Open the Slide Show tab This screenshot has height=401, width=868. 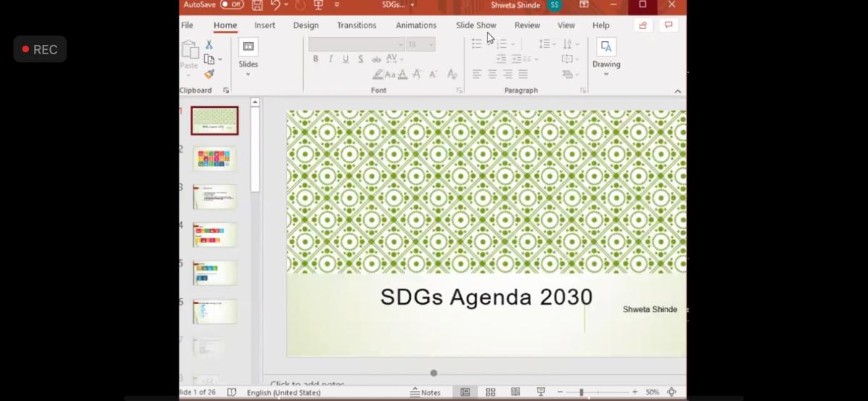click(x=476, y=25)
